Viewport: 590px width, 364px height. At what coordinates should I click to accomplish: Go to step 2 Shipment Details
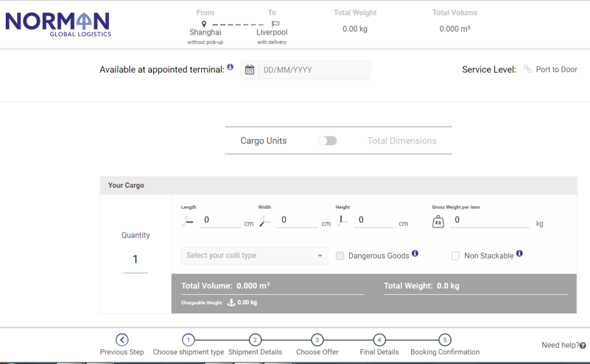255,340
